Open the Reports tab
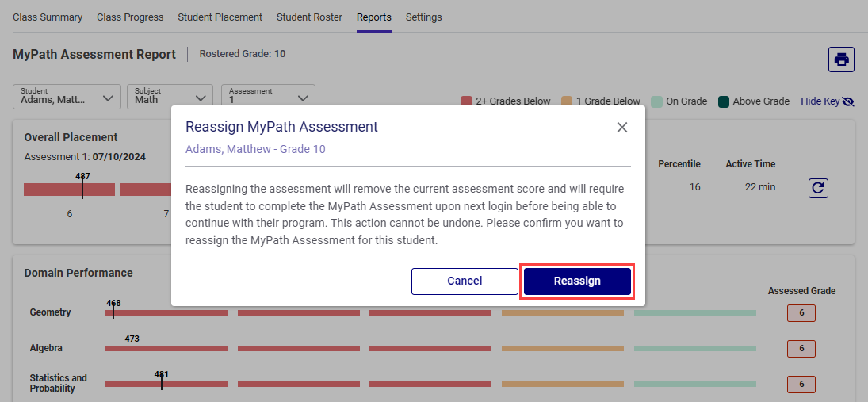The width and height of the screenshot is (868, 402). 373,17
